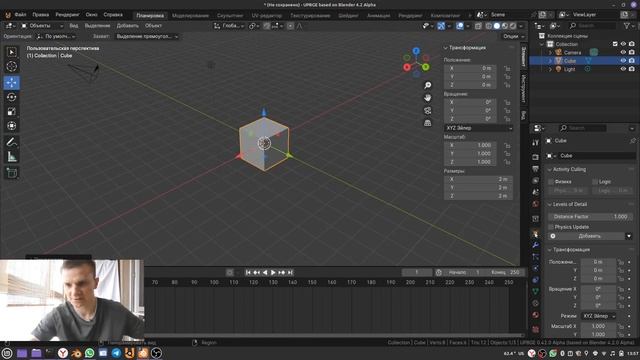Hide Cube with its eye icon
640x360 pixels.
point(623,61)
